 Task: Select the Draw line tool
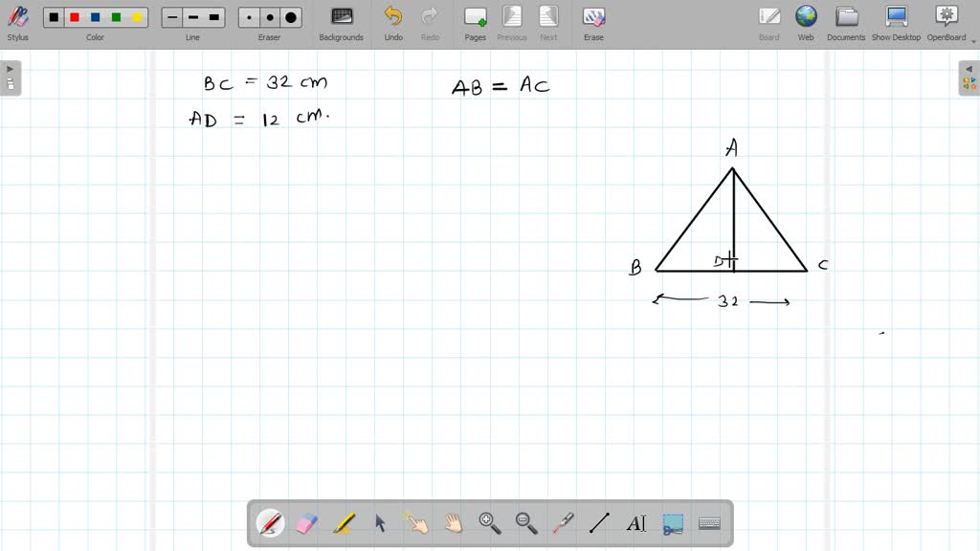599,522
